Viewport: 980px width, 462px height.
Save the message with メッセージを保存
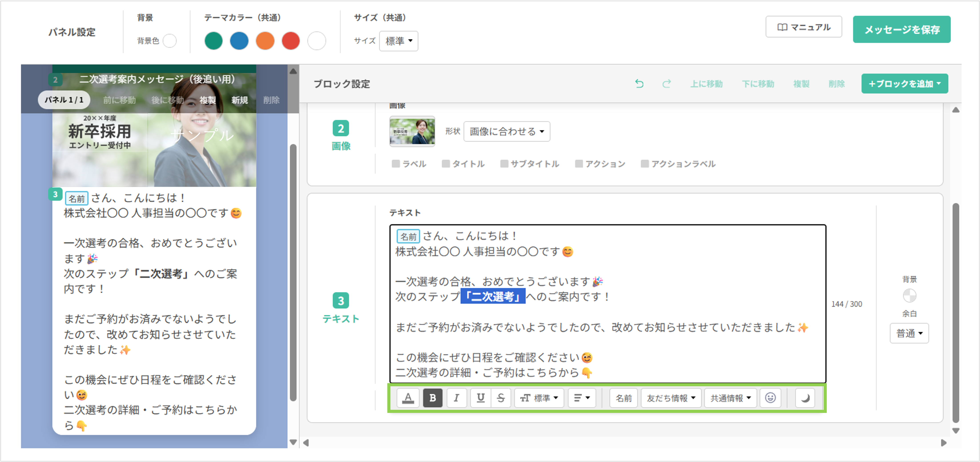coord(902,29)
